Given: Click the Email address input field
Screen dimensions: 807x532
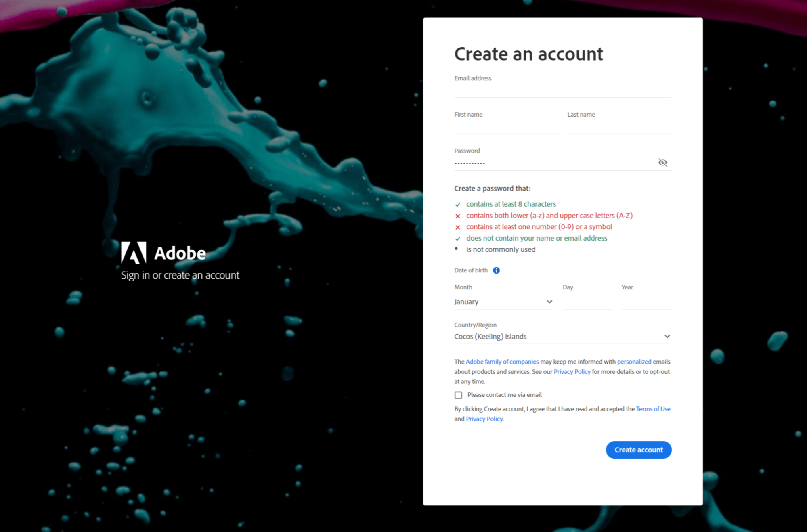Looking at the screenshot, I should tap(562, 90).
